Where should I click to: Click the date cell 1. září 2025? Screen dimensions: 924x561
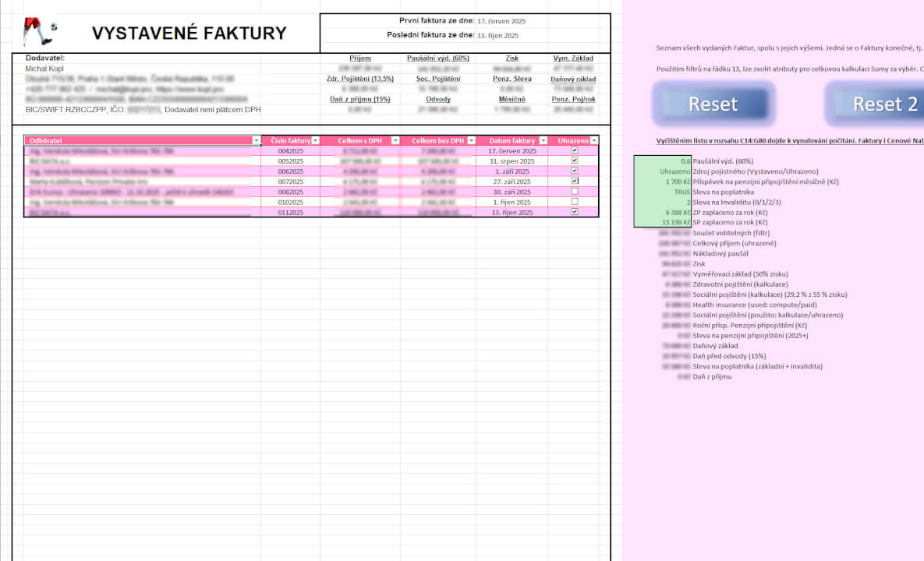[512, 171]
